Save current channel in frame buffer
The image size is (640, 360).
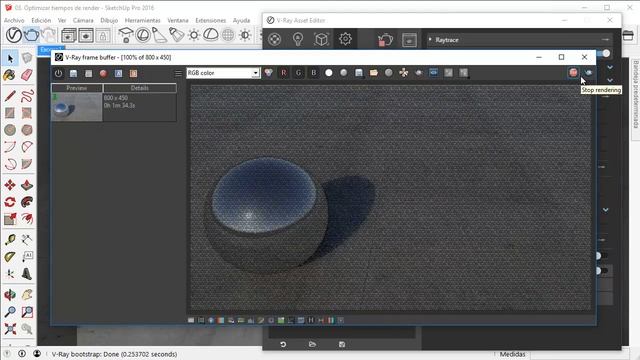click(359, 73)
